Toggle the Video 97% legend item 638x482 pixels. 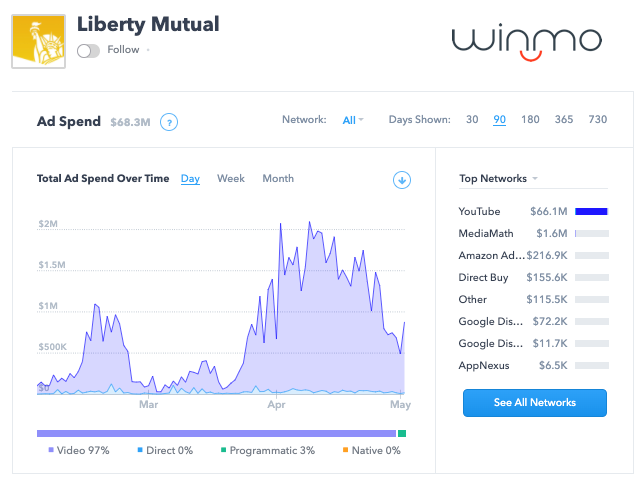point(79,450)
